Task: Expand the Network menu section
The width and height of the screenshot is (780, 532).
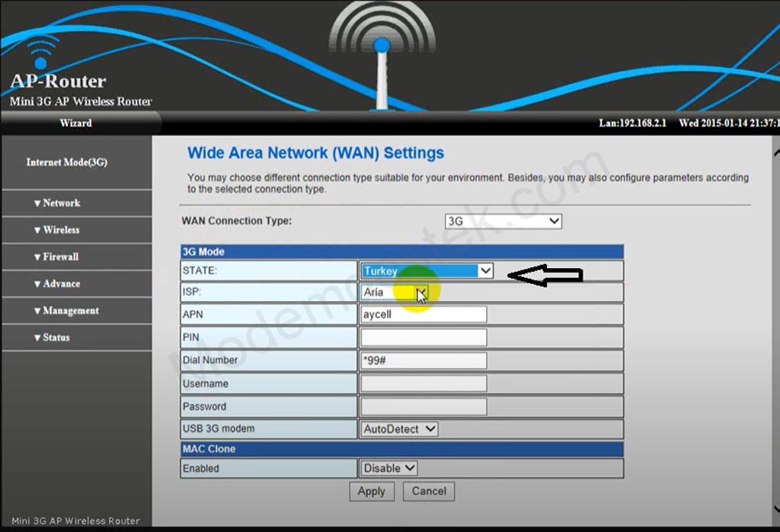Action: coord(57,203)
